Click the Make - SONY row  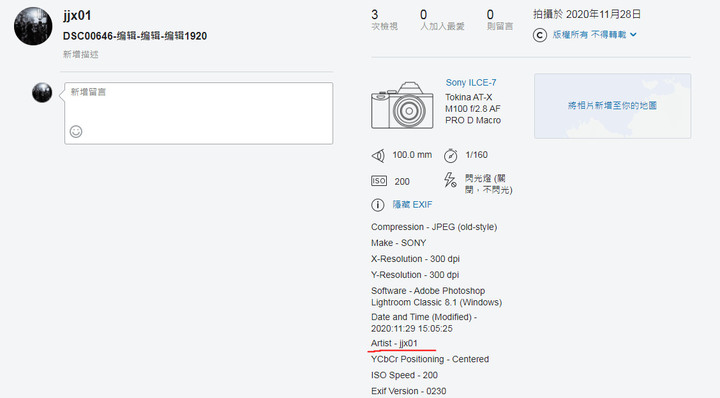[x=399, y=243]
